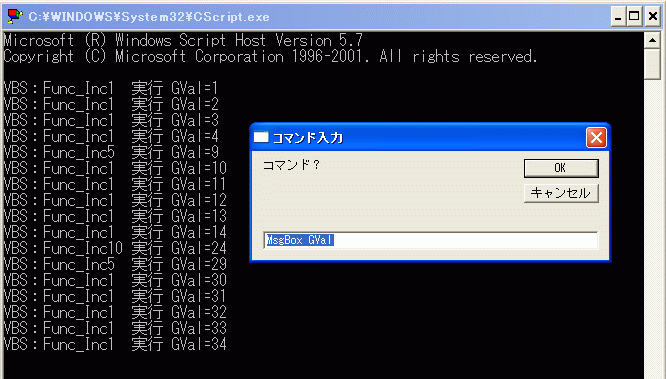Click the コマンド？ prompt label
This screenshot has height=379, width=666.
coord(291,165)
